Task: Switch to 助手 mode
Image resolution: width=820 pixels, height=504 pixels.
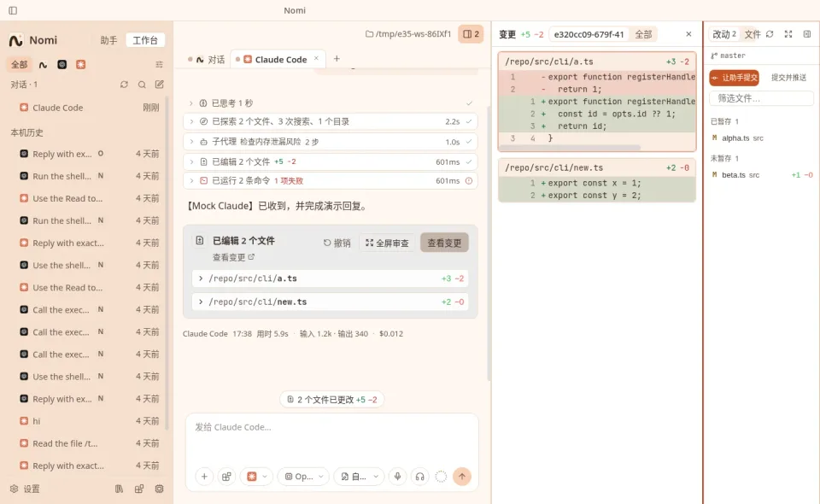Action: coord(108,40)
